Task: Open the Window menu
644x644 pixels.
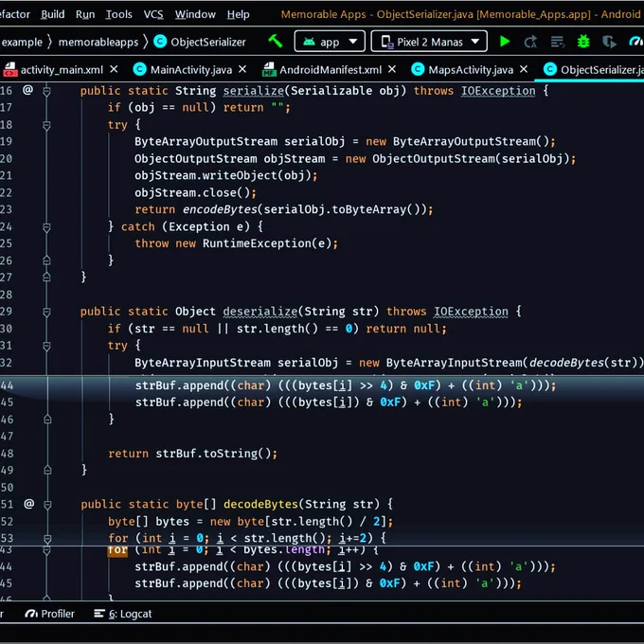Action: (195, 14)
